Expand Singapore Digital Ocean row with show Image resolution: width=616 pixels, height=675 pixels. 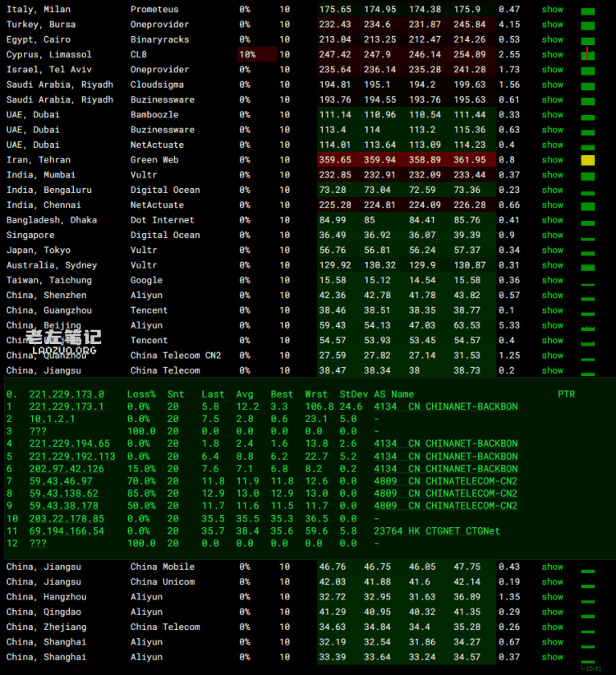click(552, 236)
